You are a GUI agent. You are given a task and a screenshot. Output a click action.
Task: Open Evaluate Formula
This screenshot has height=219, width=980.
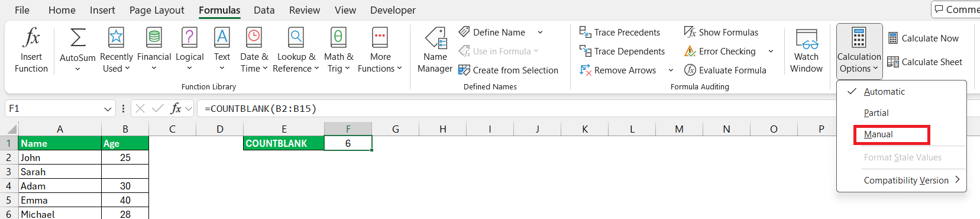(725, 70)
